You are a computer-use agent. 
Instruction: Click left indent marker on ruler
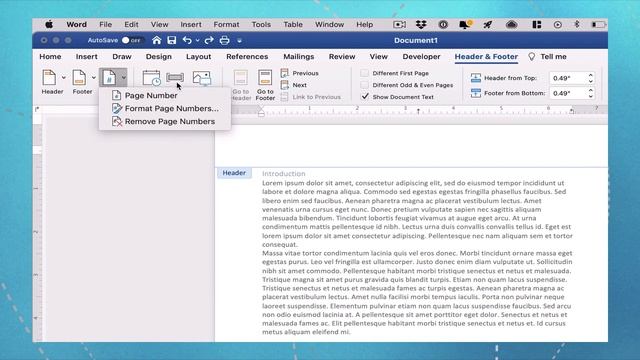click(261, 112)
